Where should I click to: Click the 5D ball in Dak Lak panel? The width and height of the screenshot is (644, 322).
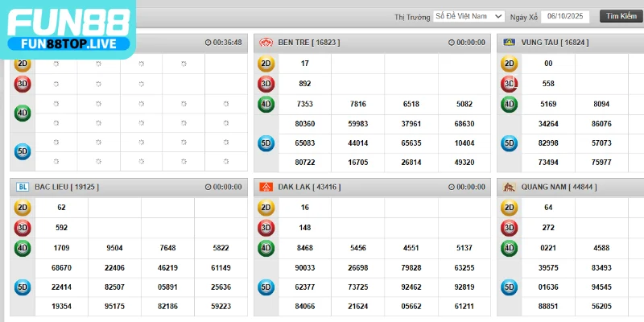pyautogui.click(x=266, y=287)
